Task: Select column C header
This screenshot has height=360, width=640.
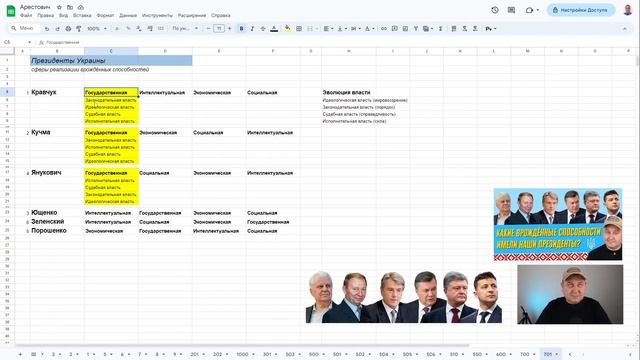Action: [111, 51]
